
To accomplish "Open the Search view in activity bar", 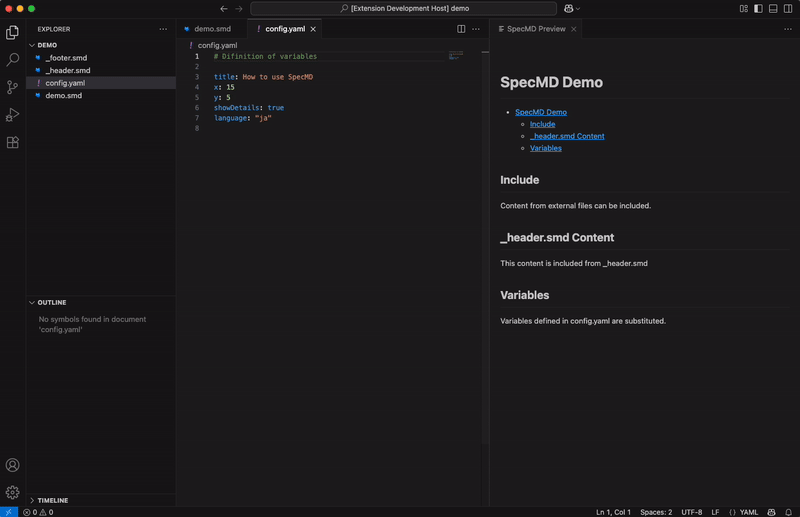I will pyautogui.click(x=12, y=60).
